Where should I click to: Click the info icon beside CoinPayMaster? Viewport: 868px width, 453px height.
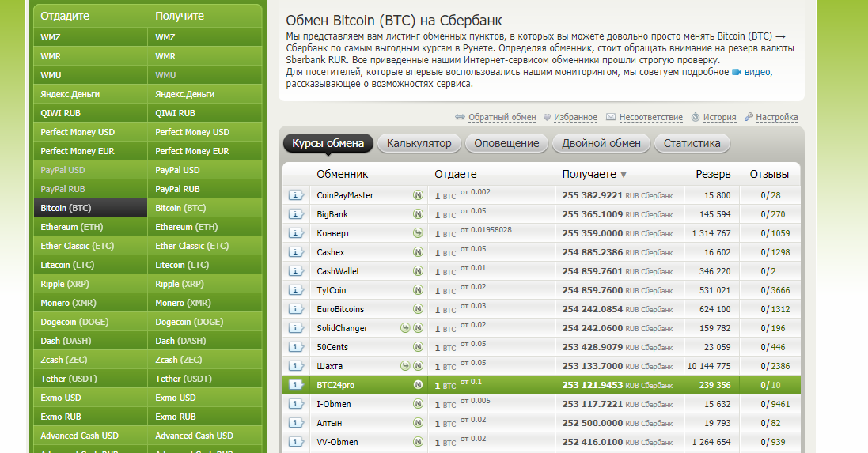tap(296, 195)
